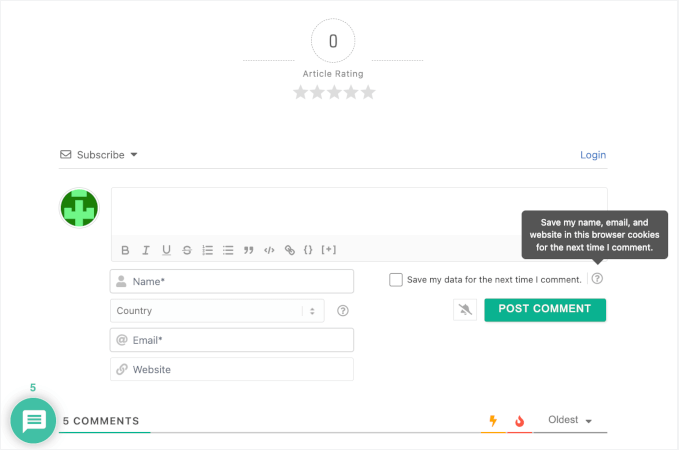Click the Login link
Screen dimensions: 680x450
593,155
